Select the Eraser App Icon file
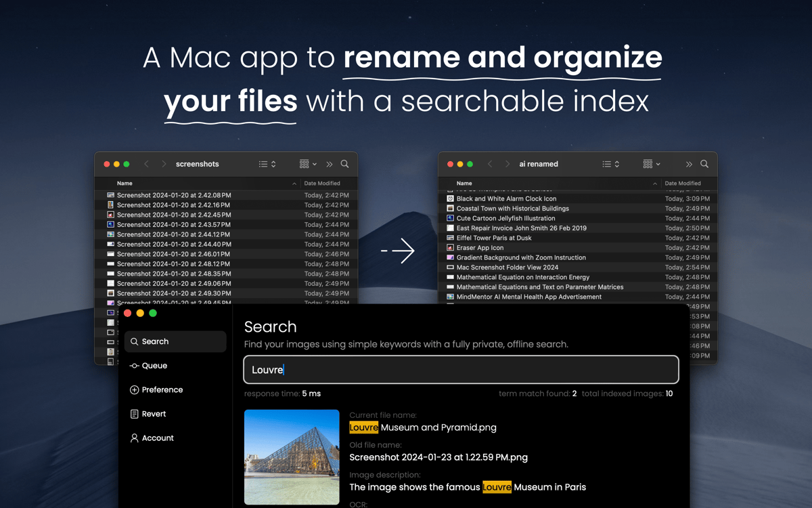 480,248
